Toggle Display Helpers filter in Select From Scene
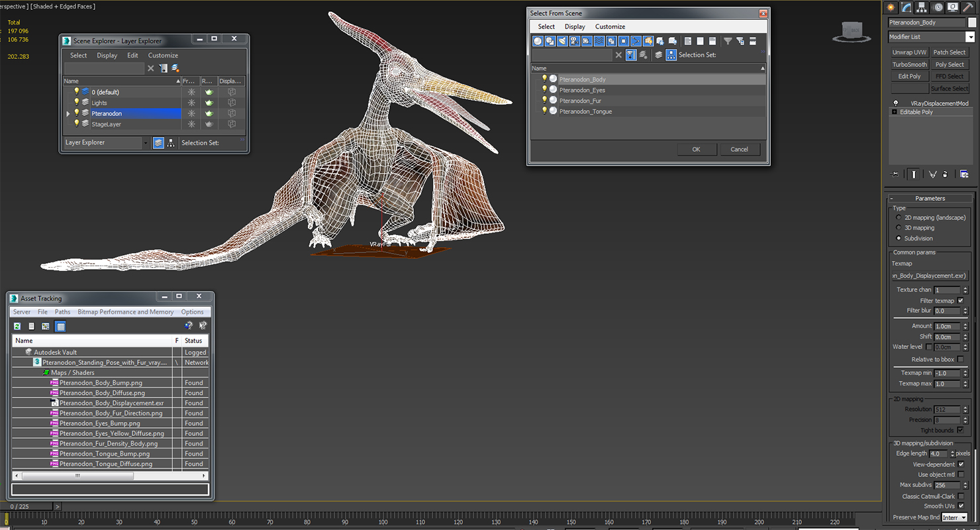The image size is (980, 530). click(587, 41)
